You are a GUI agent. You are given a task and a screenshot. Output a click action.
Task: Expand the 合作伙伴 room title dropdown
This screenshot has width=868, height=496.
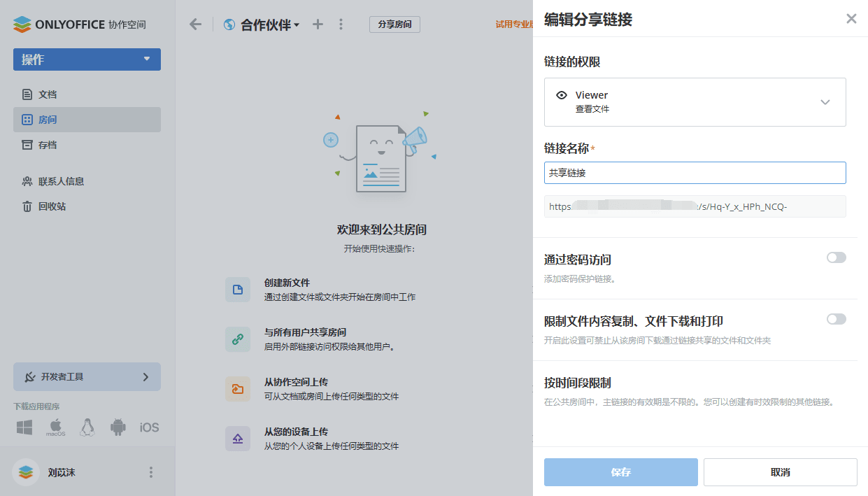tap(270, 24)
